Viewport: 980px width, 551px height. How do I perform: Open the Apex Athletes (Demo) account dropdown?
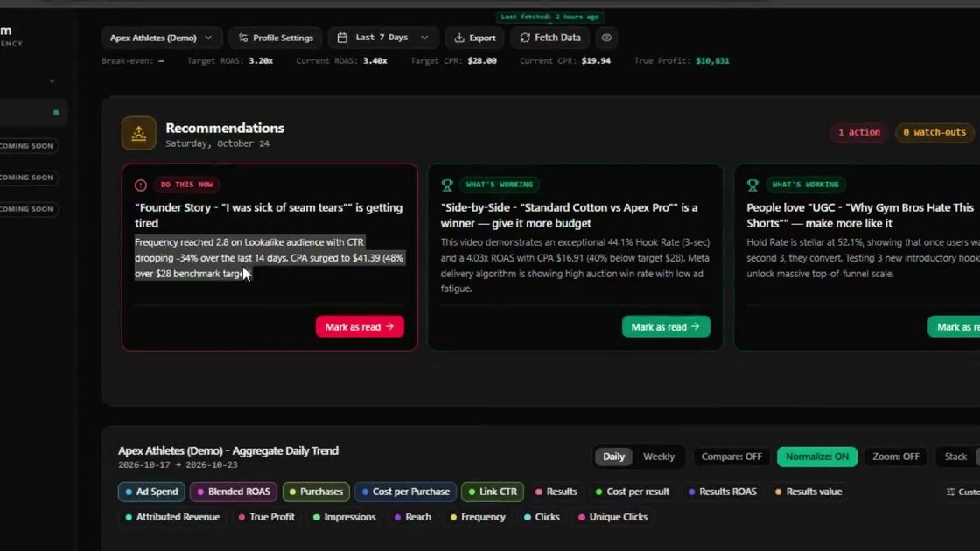(161, 38)
